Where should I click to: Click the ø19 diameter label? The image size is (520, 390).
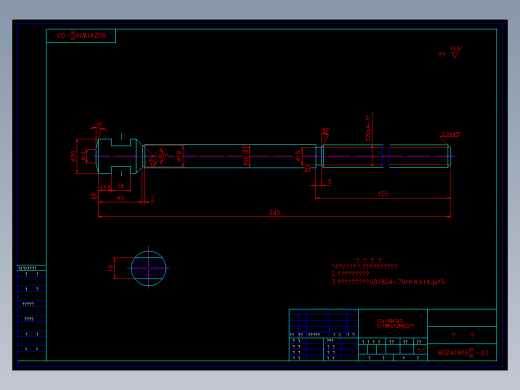coord(179,156)
